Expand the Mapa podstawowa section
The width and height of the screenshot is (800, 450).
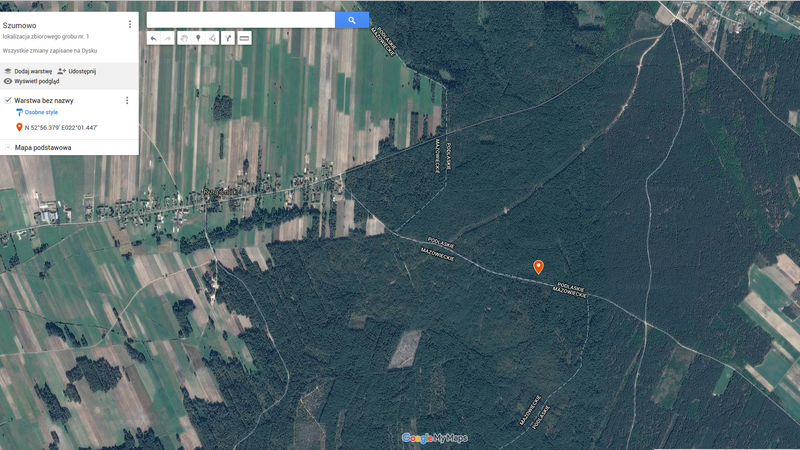coord(8,147)
